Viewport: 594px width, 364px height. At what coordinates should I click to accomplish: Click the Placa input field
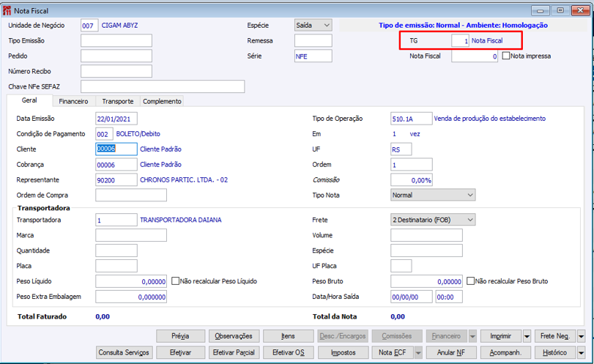(x=116, y=266)
